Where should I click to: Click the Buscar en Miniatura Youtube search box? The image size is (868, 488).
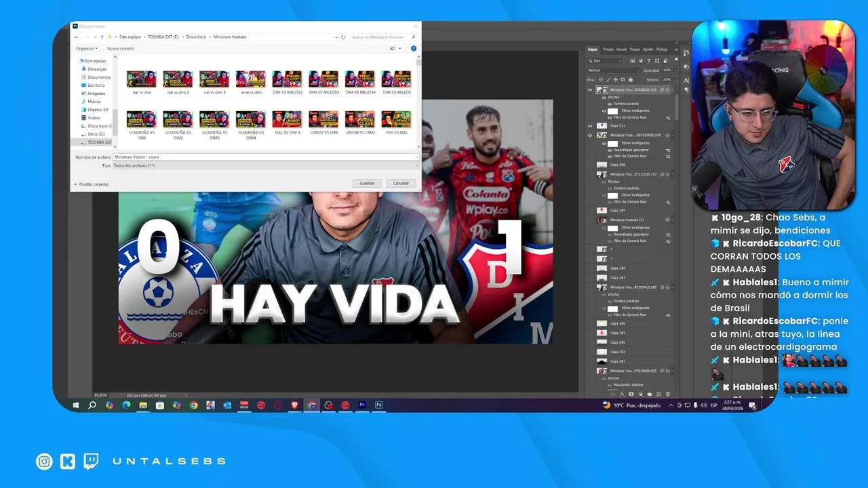tap(383, 37)
